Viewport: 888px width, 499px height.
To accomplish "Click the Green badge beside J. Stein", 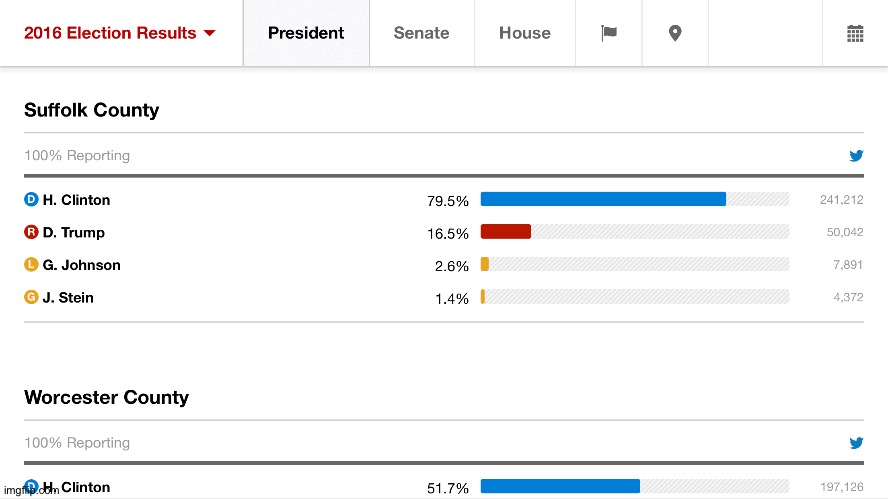I will click(31, 298).
